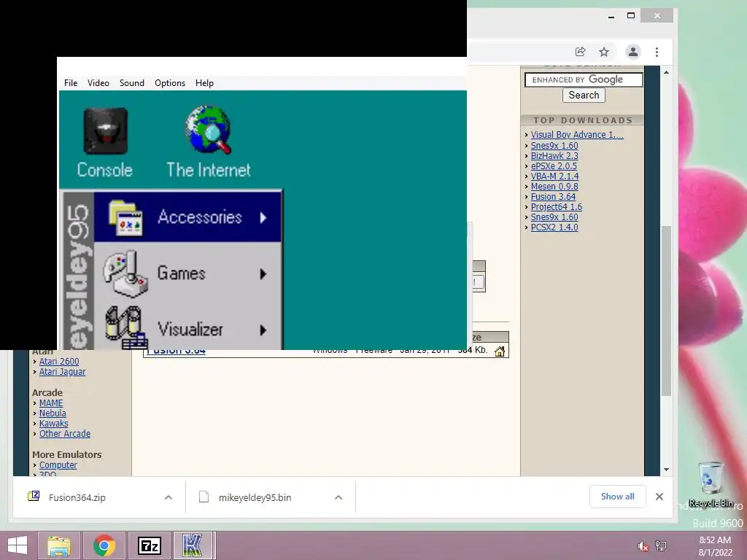Click the Search button

pos(584,95)
